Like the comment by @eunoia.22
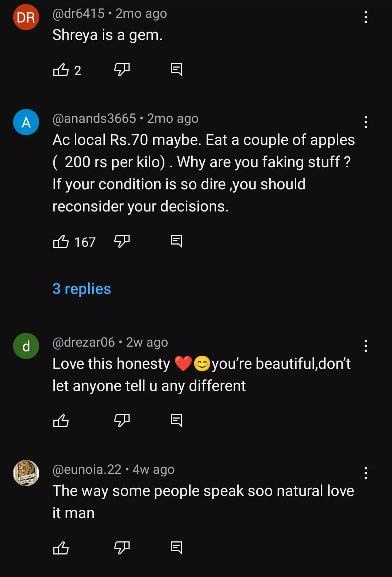The width and height of the screenshot is (392, 577). point(61,548)
